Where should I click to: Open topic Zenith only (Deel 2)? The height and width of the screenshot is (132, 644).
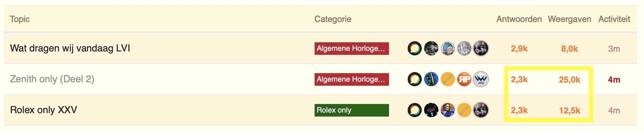pyautogui.click(x=52, y=79)
